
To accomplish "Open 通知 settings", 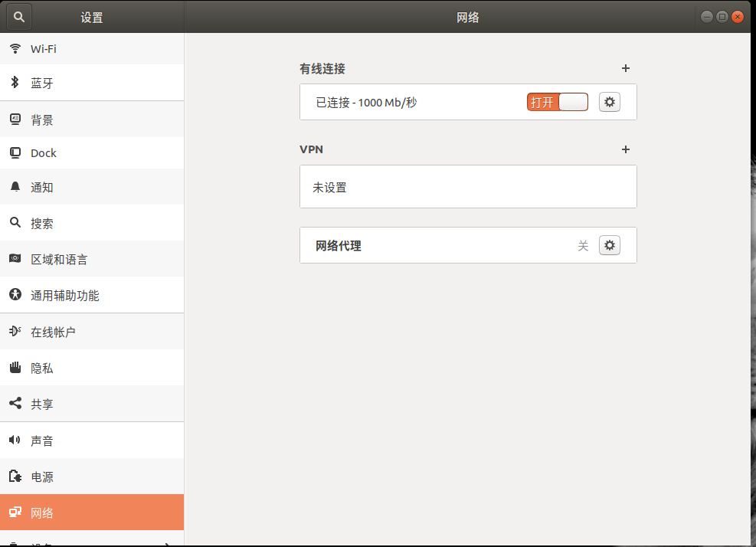I will (92, 187).
